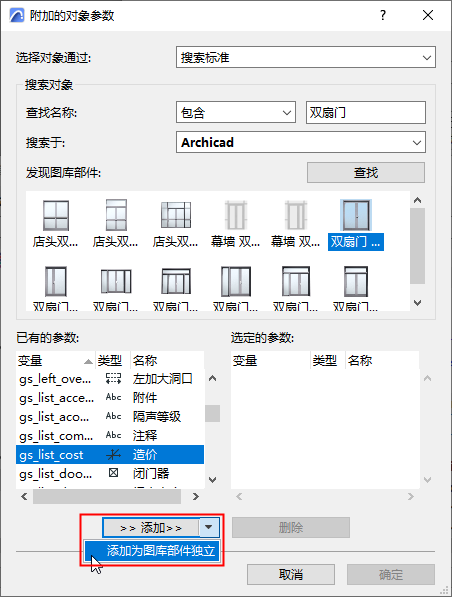Open the 包含 name-match dropdown
This screenshot has height=597, width=452.
tap(236, 112)
